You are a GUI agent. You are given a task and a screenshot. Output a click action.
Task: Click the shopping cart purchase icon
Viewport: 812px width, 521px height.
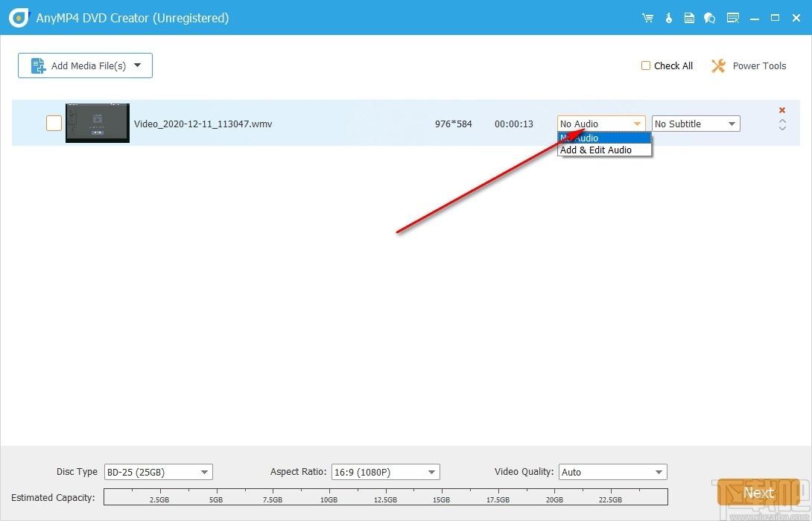[x=647, y=18]
